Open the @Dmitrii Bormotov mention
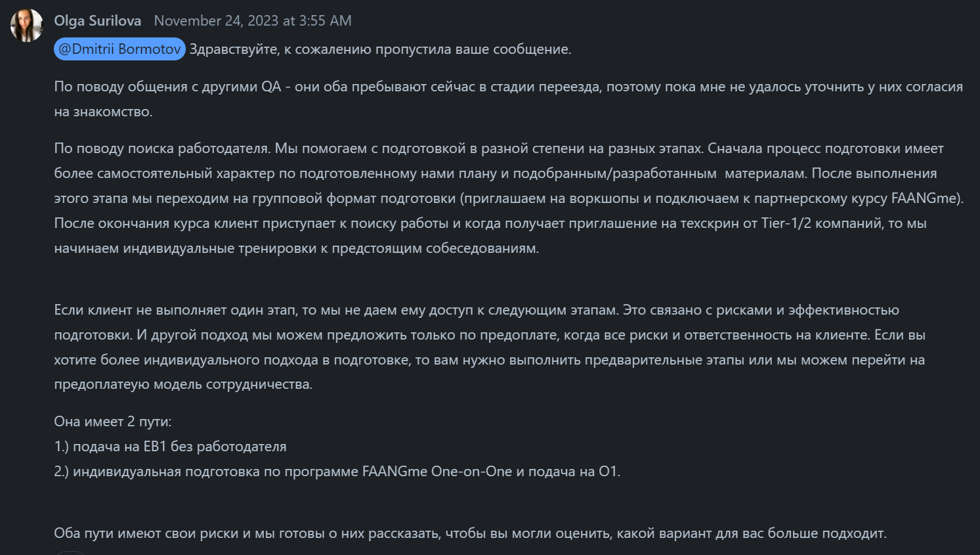Viewport: 980px width, 555px height. point(119,49)
